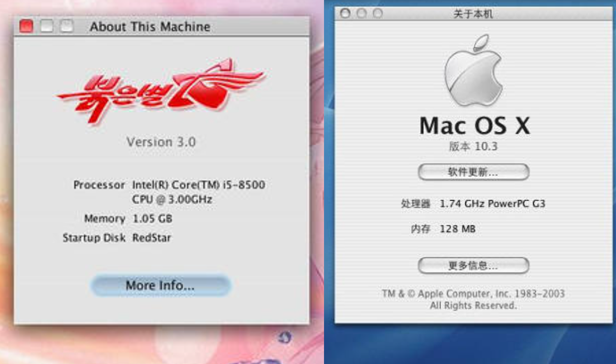Click the Apple Computer copyright text
The image size is (616, 364).
473,293
